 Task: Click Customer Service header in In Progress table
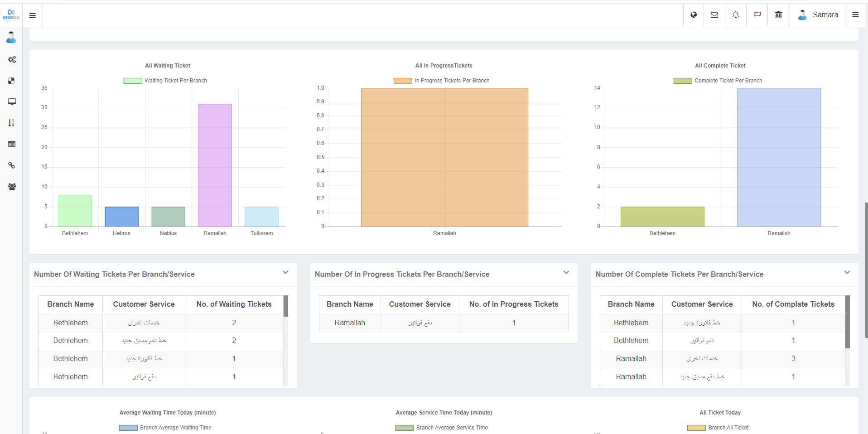point(420,304)
